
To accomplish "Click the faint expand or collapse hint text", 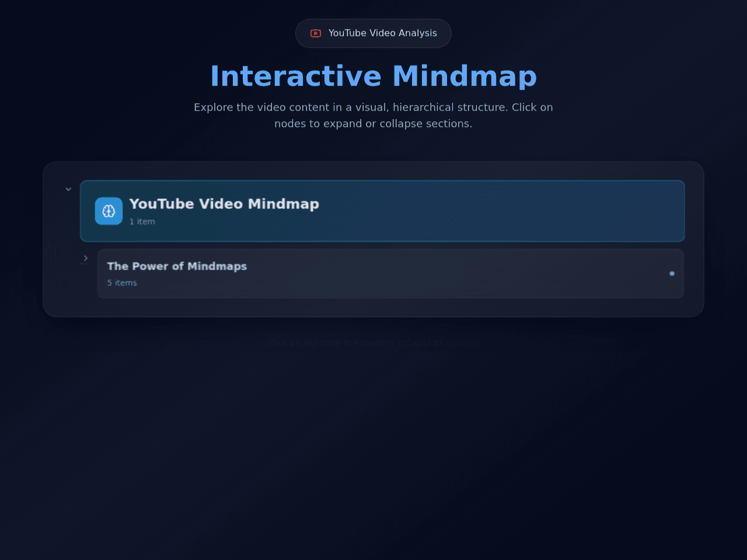I will (373, 343).
